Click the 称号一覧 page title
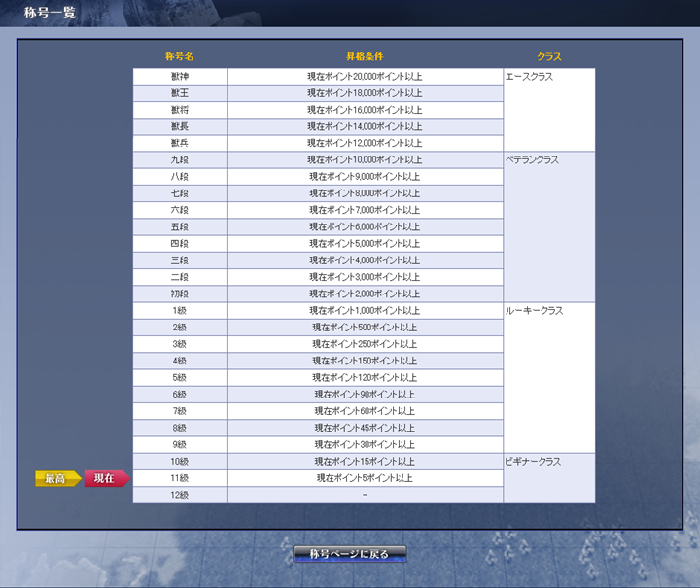Viewport: 700px width, 588px height. (50, 13)
